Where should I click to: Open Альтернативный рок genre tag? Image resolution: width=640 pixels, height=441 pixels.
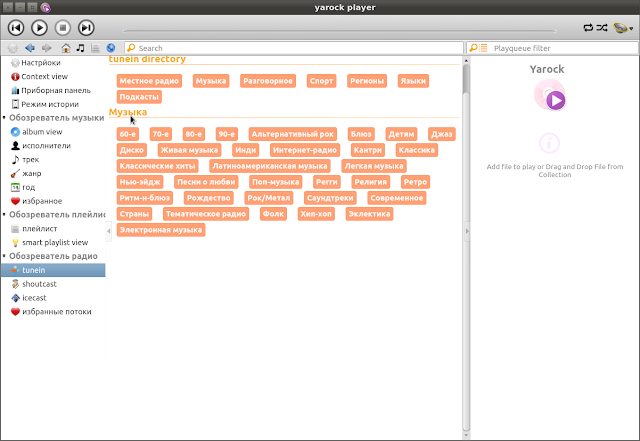click(x=293, y=134)
